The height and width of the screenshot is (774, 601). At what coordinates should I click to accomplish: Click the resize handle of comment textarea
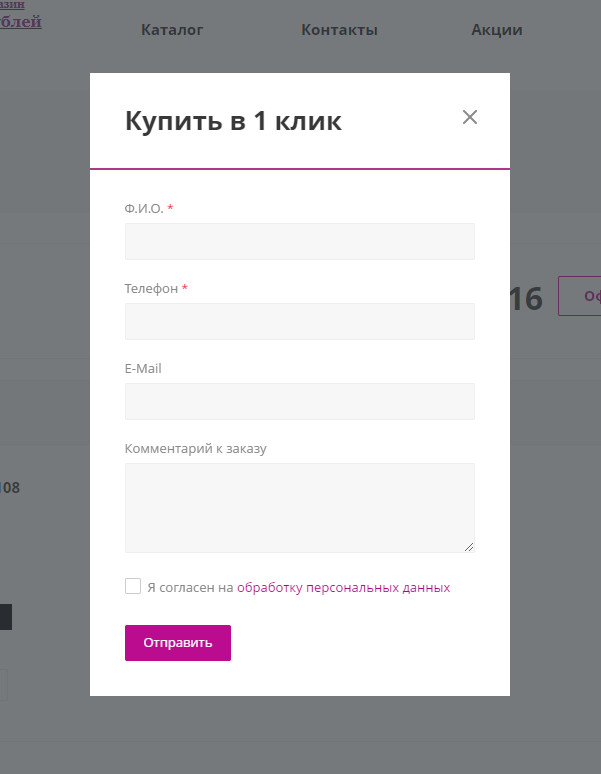(x=469, y=546)
